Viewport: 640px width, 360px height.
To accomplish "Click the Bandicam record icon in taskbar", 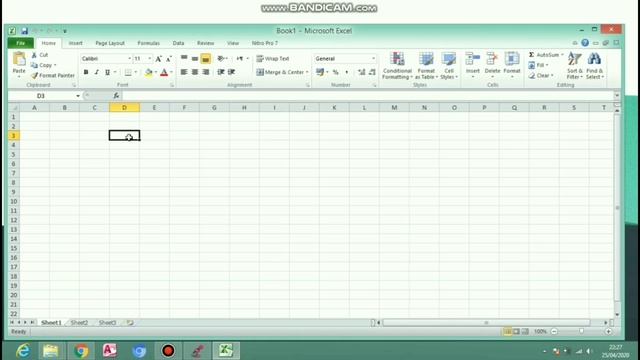I will [168, 351].
